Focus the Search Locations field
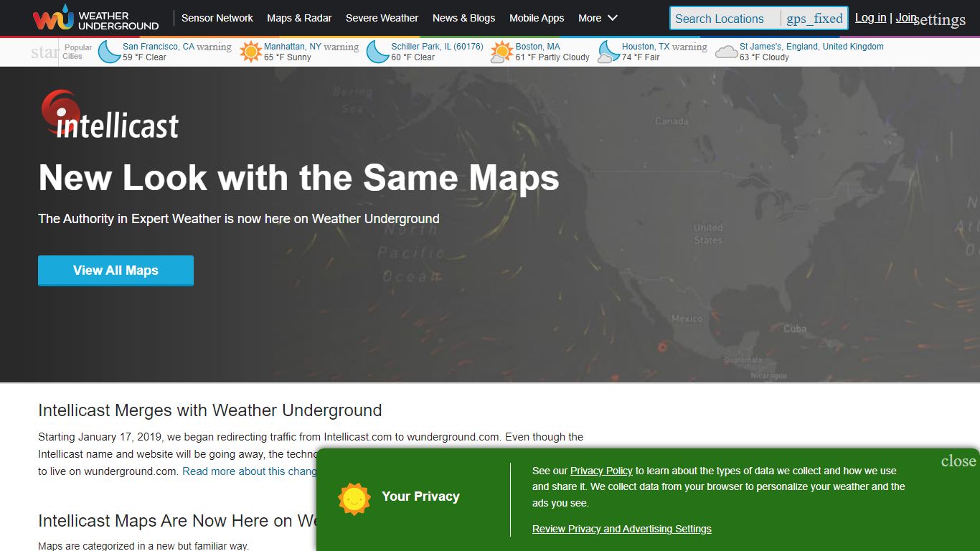Viewport: 980px width, 551px height. tap(725, 19)
